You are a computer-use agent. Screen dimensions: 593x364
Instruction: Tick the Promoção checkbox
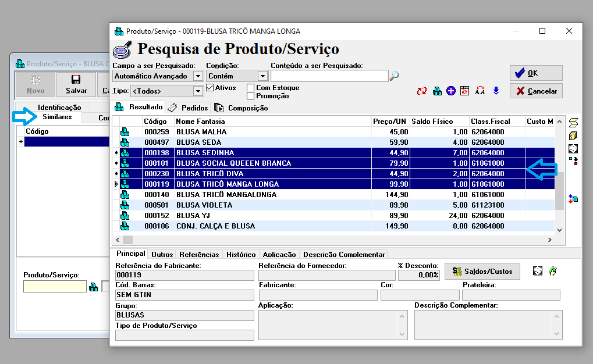pyautogui.click(x=251, y=96)
